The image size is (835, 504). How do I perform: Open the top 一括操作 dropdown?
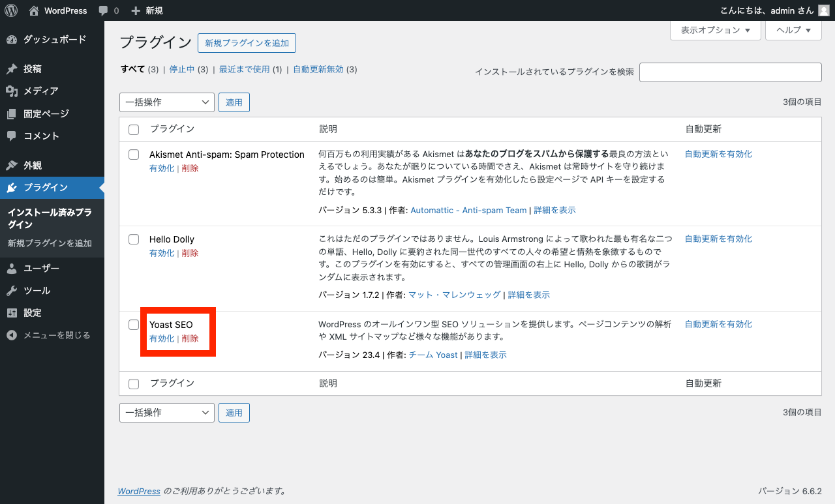tap(167, 102)
